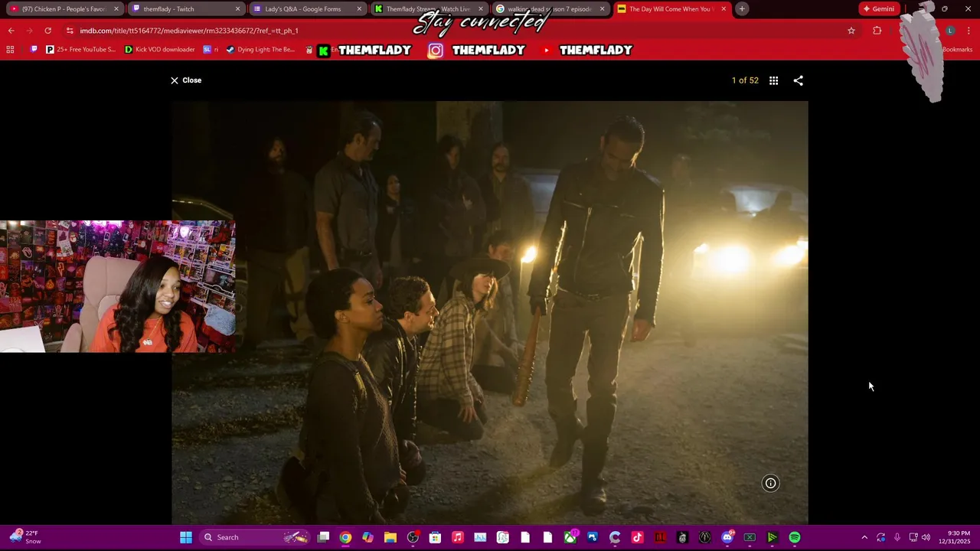Open Microsoft Store from the taskbar
Screen dimensions: 980x551
click(x=435, y=537)
